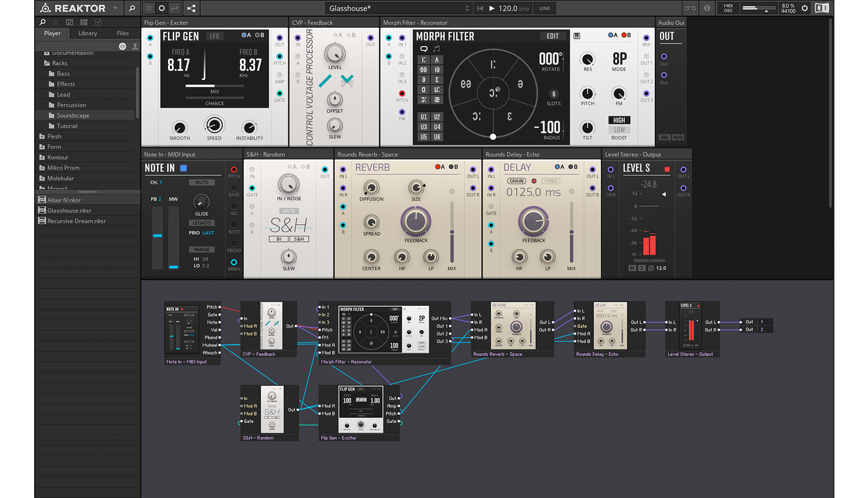This screenshot has width=868, height=498.
Task: Open the Reaktor main menu dropdown arrow
Action: pyautogui.click(x=115, y=9)
